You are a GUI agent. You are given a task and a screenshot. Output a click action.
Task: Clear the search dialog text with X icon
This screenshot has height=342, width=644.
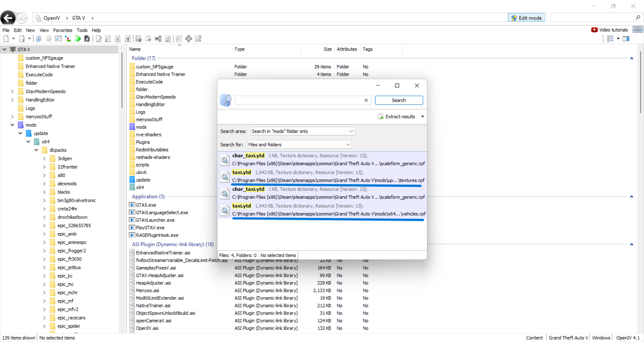[x=366, y=100]
